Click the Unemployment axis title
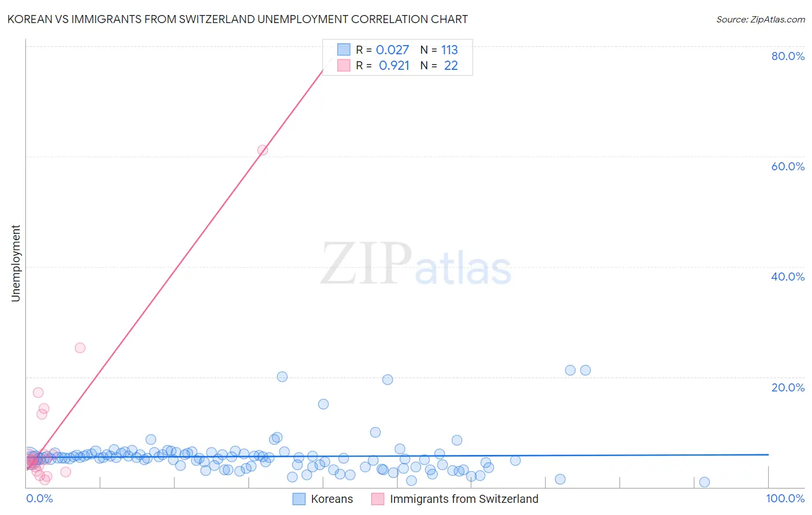Viewport: 812px width, 515px height. point(16,263)
